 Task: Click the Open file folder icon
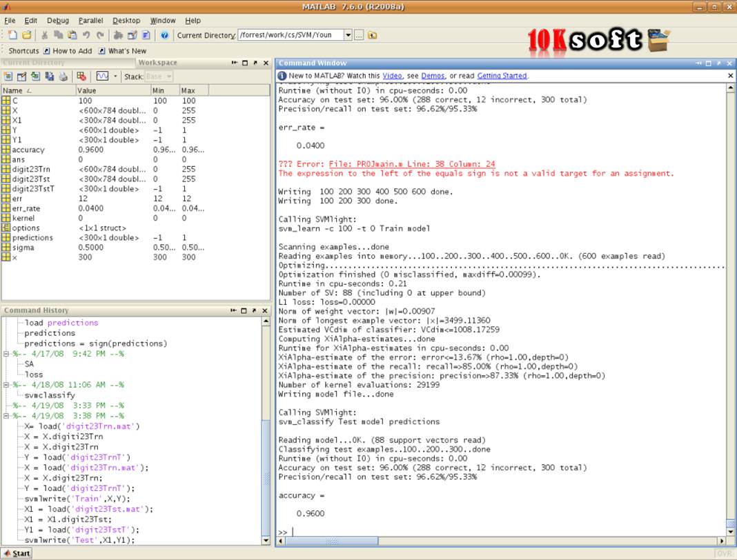coord(27,35)
